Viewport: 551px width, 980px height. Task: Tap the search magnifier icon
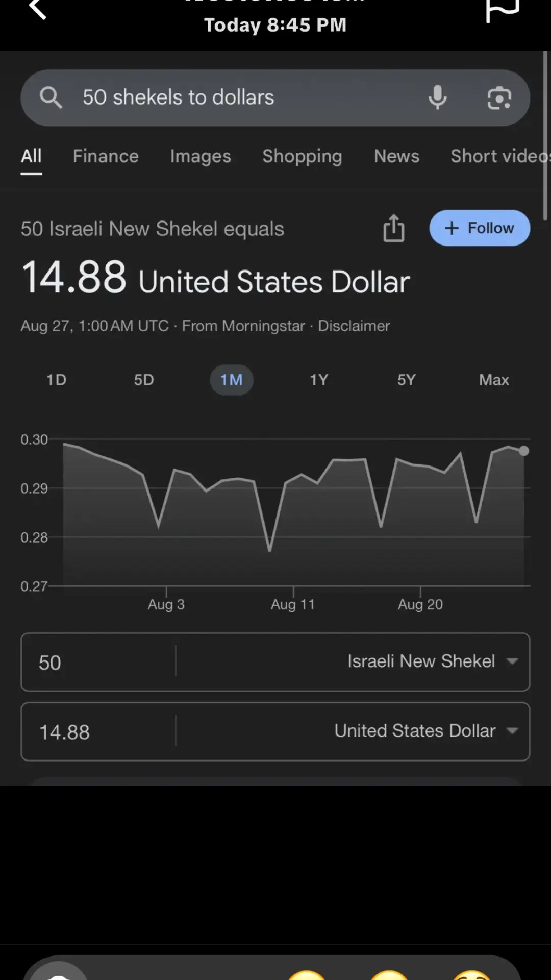[51, 97]
